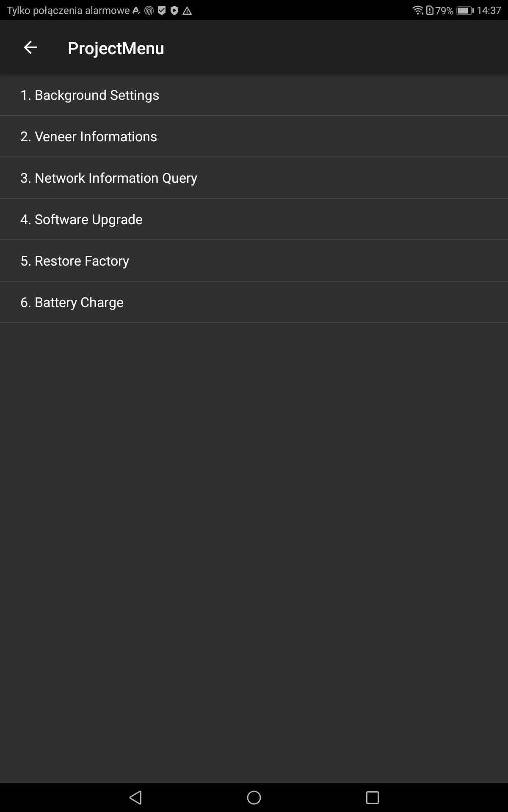Open recent apps via square button
Image resolution: width=508 pixels, height=812 pixels.
coord(373,798)
